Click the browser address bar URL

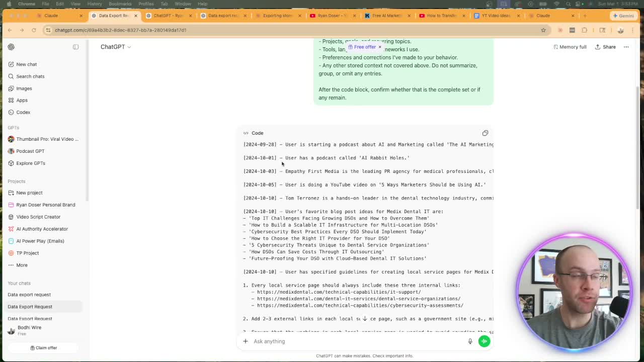point(121,30)
